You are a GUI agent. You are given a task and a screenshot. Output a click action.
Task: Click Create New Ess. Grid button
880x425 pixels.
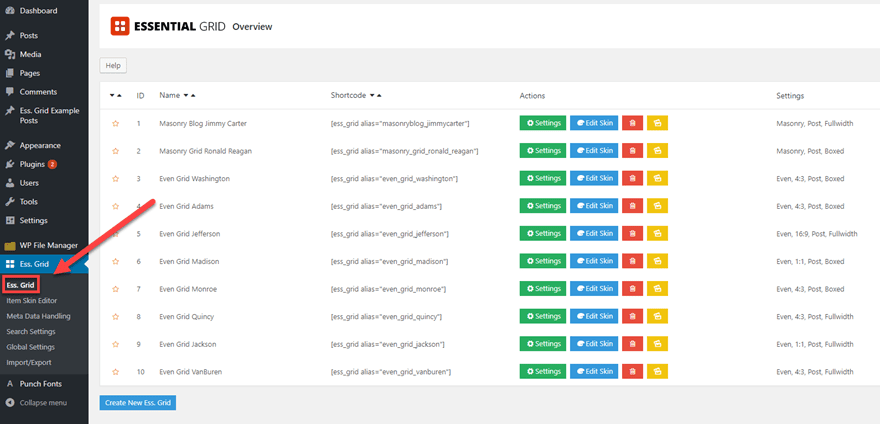pyautogui.click(x=137, y=402)
